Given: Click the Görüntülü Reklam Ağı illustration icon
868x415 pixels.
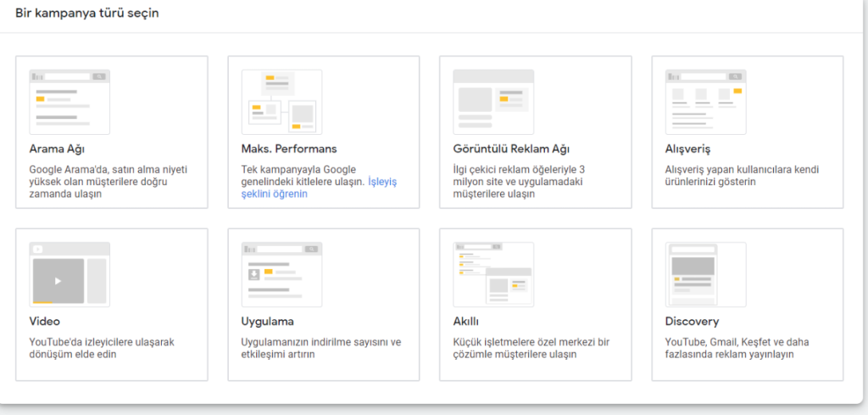Looking at the screenshot, I should pyautogui.click(x=493, y=102).
